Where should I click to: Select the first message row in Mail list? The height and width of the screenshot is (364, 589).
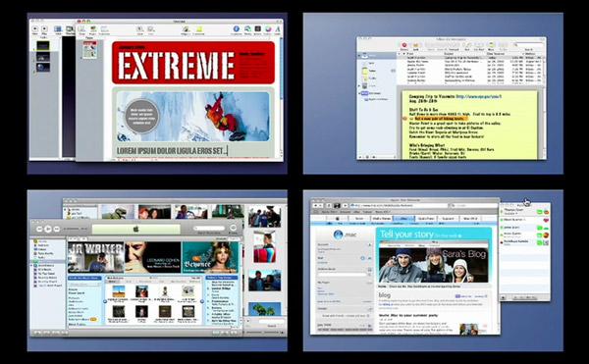(x=470, y=58)
